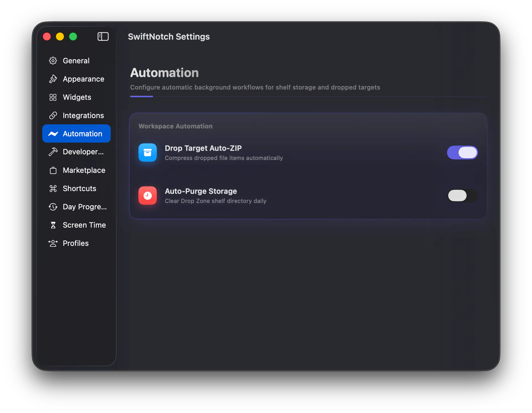
Task: Click the Automation page heading
Action: pyautogui.click(x=164, y=73)
